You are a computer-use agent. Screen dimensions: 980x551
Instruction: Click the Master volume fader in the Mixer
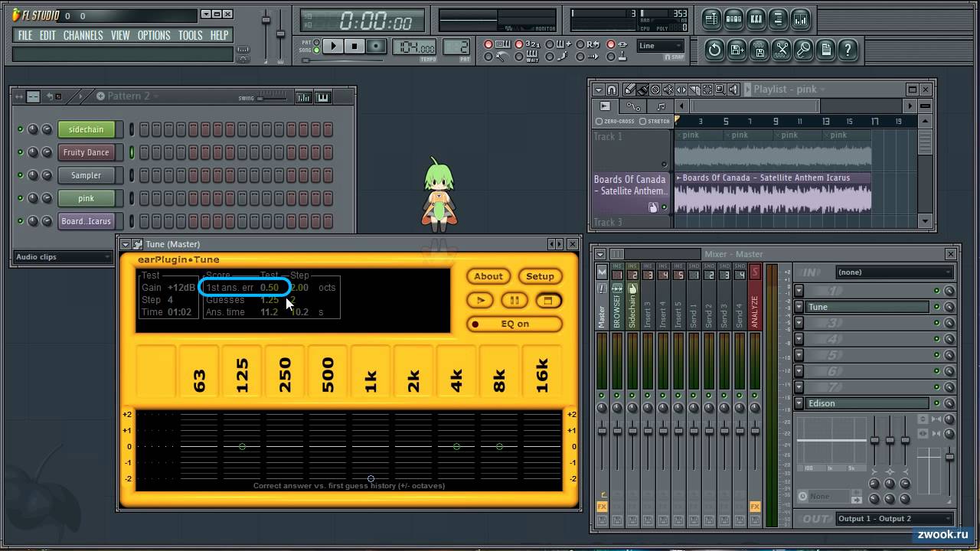point(602,432)
